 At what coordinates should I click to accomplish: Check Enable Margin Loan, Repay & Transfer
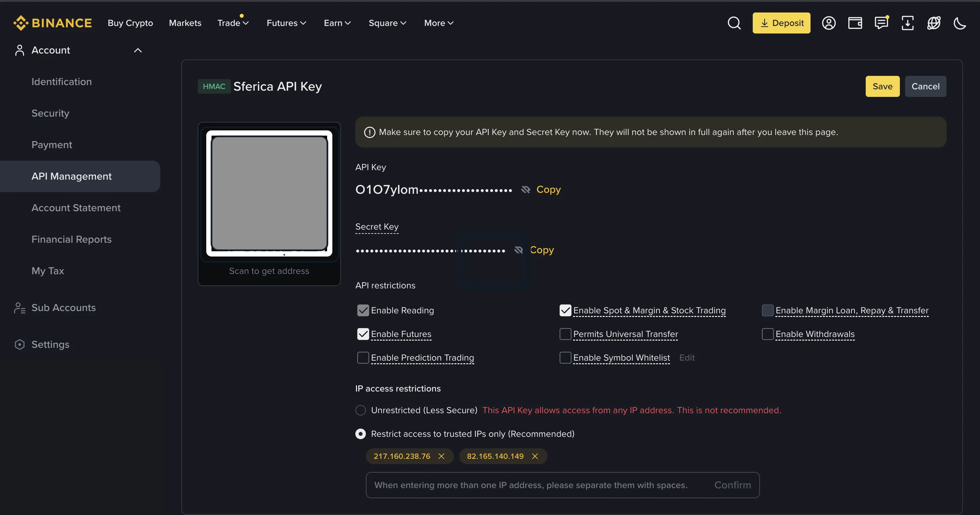(768, 310)
